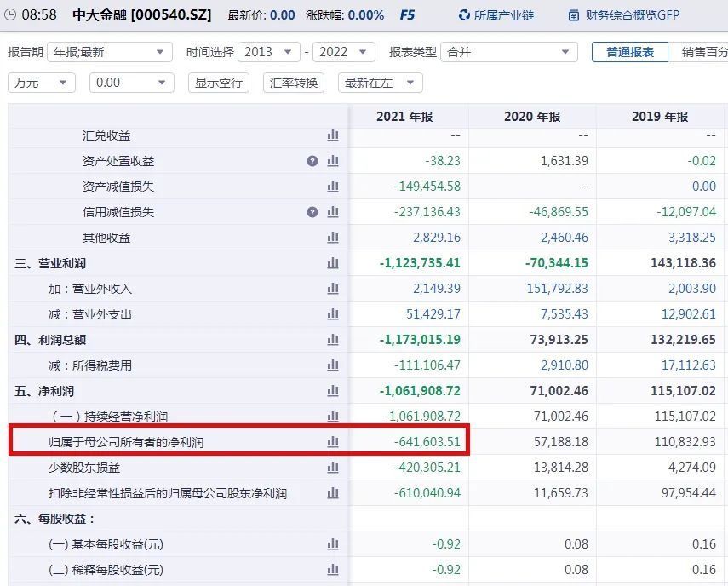
Task: Click the chain icon before 所属产业链
Action: 462,14
